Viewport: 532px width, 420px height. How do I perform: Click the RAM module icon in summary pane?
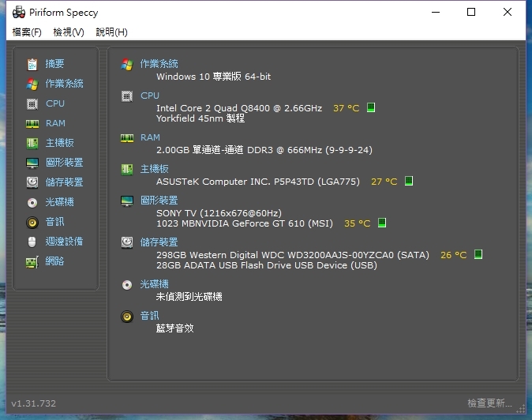[x=127, y=138]
